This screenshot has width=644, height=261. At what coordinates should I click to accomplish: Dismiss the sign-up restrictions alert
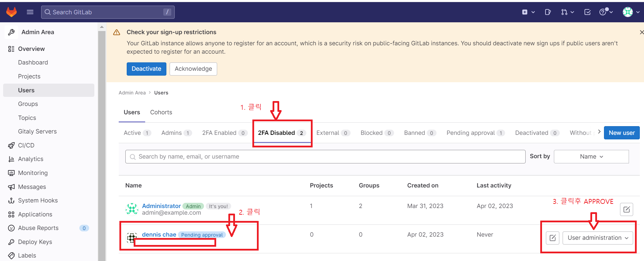(x=642, y=32)
